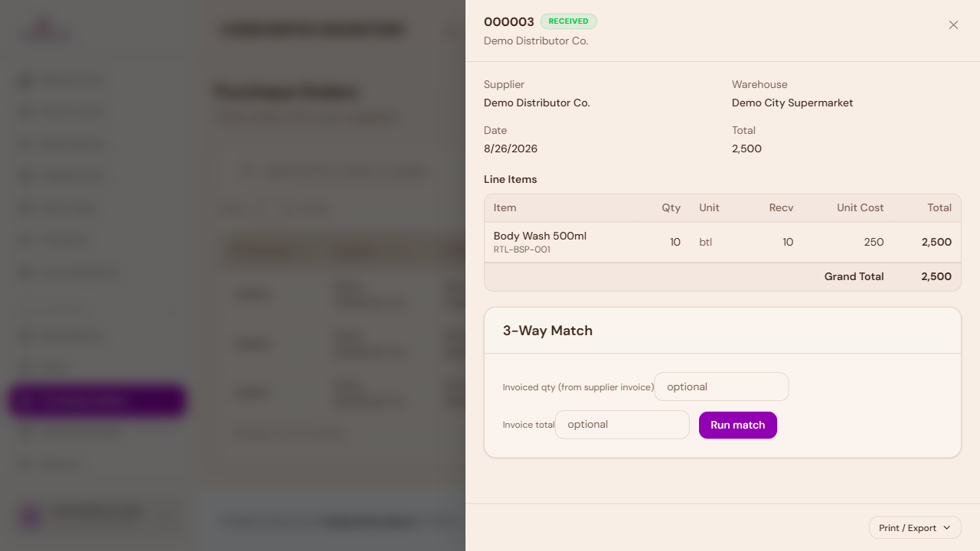Click the RTL-BSP-001 SKU text

522,249
